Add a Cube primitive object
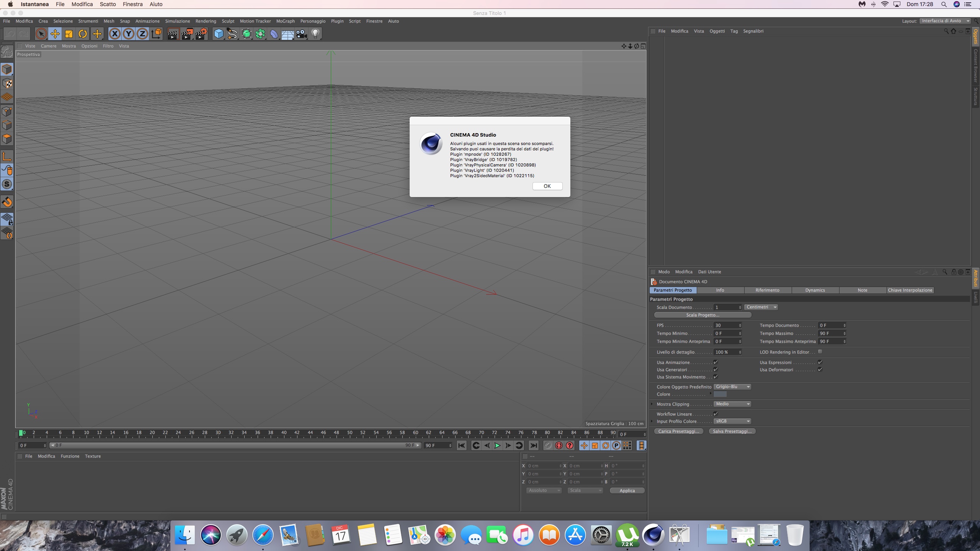Screen dimensions: 980x551 coord(219,34)
